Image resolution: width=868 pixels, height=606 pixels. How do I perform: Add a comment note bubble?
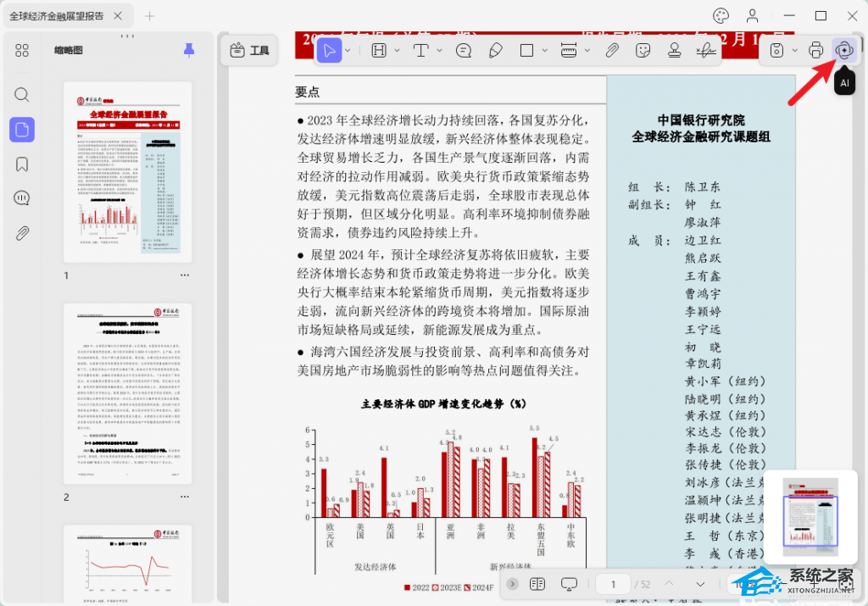point(464,51)
